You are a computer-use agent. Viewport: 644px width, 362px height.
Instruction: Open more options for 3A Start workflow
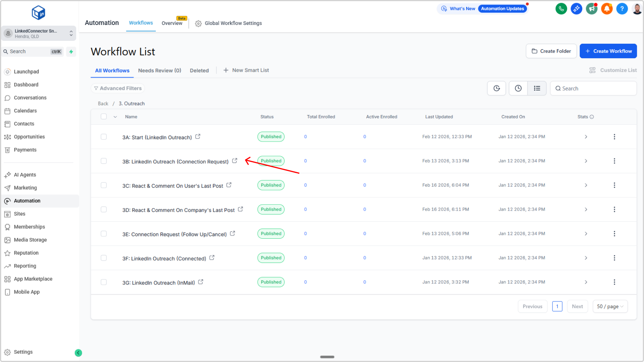coord(614,137)
